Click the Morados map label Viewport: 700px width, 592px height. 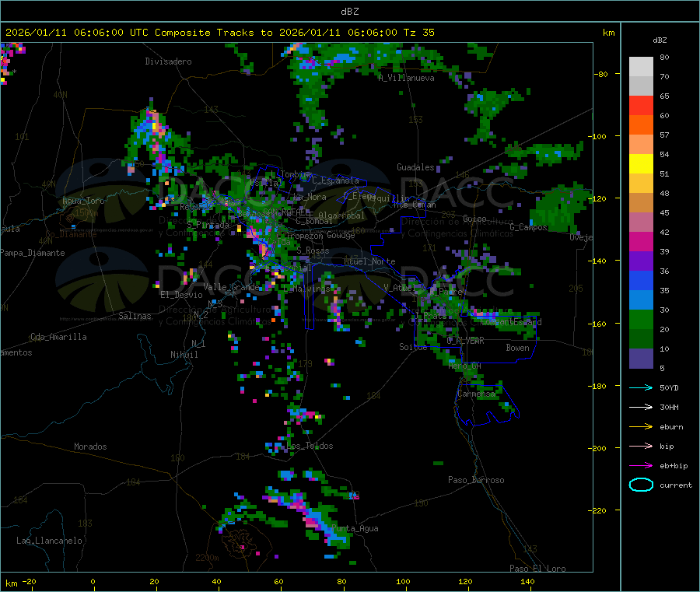pos(90,447)
